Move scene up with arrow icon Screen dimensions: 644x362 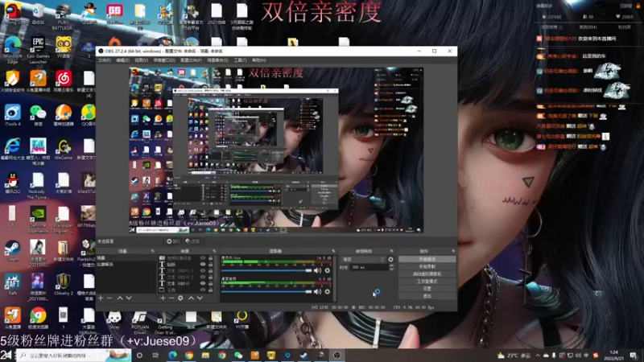120,298
